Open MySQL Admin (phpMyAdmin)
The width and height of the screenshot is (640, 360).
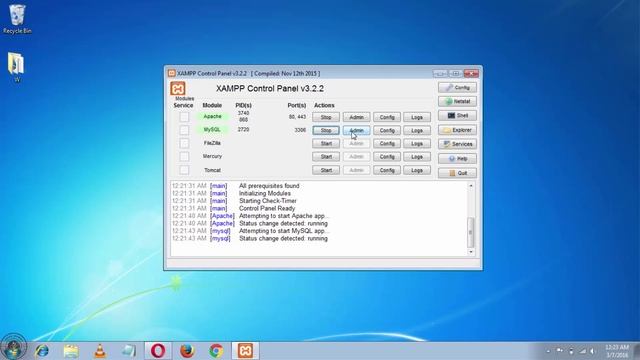pyautogui.click(x=356, y=130)
